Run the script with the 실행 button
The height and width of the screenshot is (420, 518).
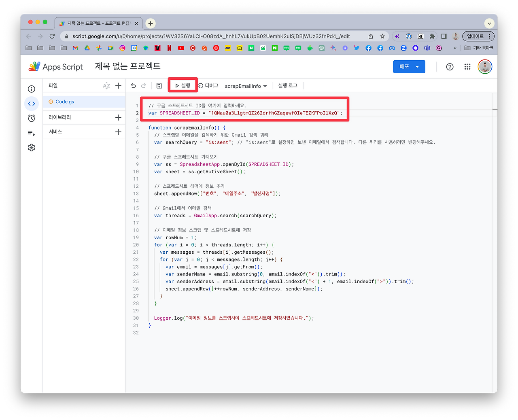pyautogui.click(x=183, y=86)
